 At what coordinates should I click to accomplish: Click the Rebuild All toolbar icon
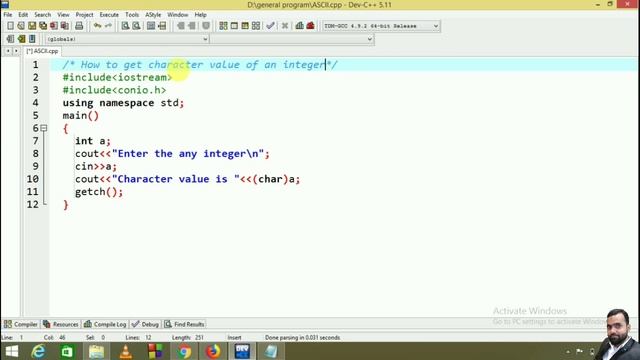(256, 26)
